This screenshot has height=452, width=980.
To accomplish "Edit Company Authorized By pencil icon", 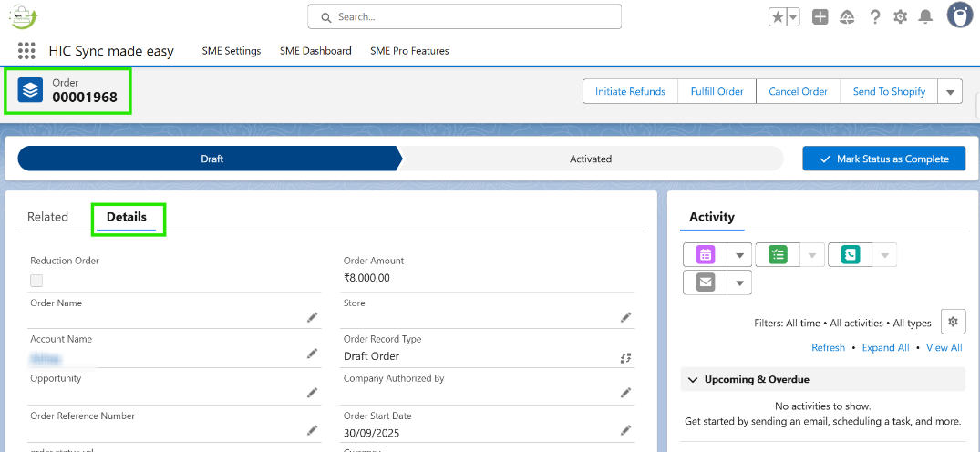I will pyautogui.click(x=625, y=393).
